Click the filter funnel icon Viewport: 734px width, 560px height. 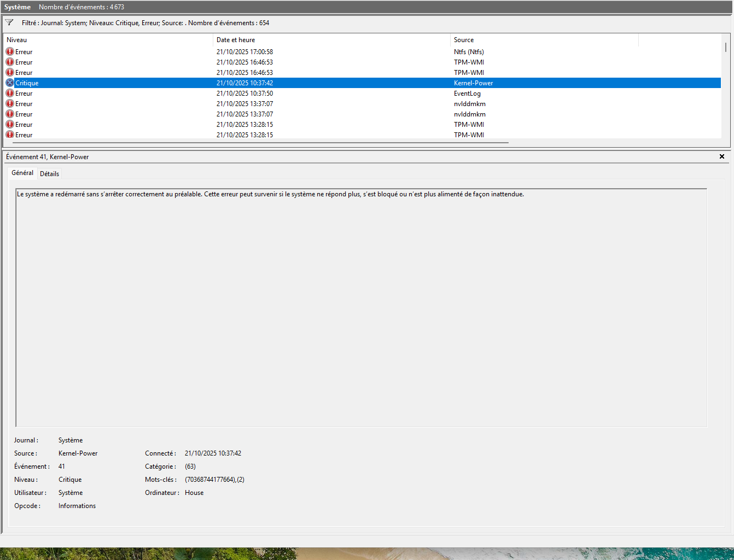[x=9, y=22]
